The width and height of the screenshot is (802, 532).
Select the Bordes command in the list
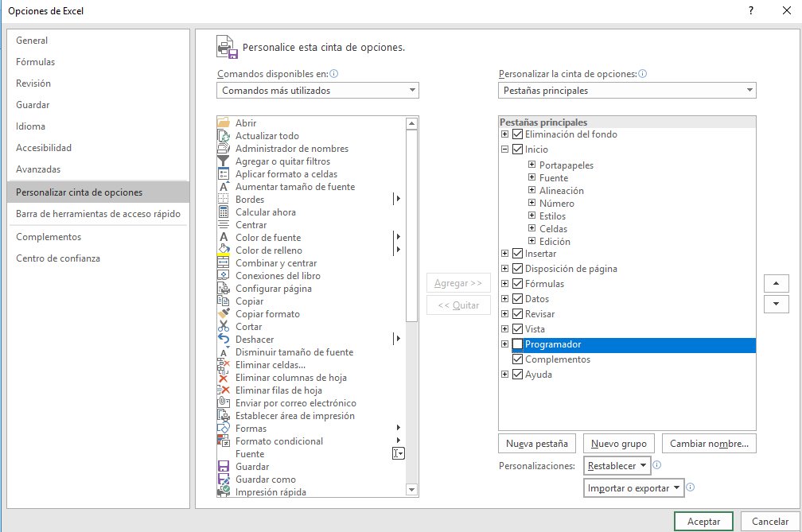(250, 200)
